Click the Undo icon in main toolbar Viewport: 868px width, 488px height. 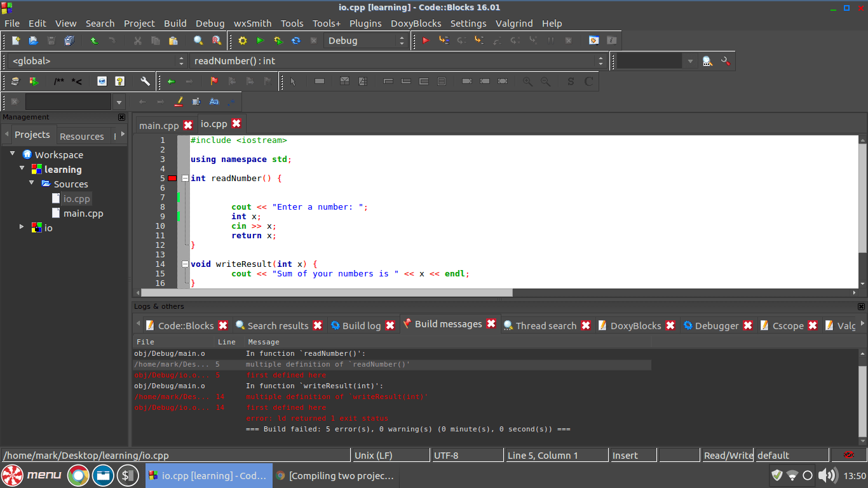click(94, 41)
